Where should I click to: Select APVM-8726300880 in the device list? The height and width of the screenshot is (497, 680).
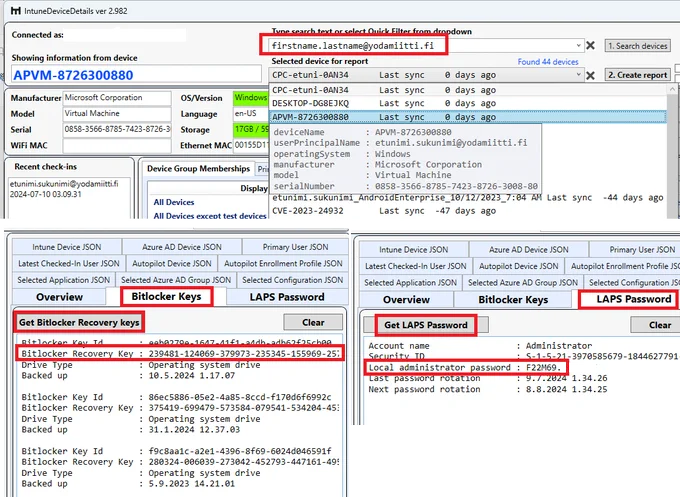[468, 117]
